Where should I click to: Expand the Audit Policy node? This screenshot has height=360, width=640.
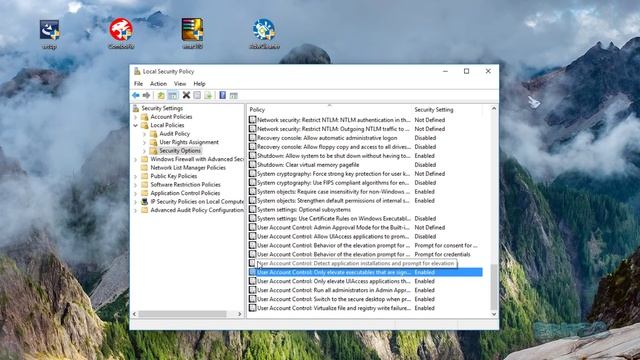click(x=144, y=134)
